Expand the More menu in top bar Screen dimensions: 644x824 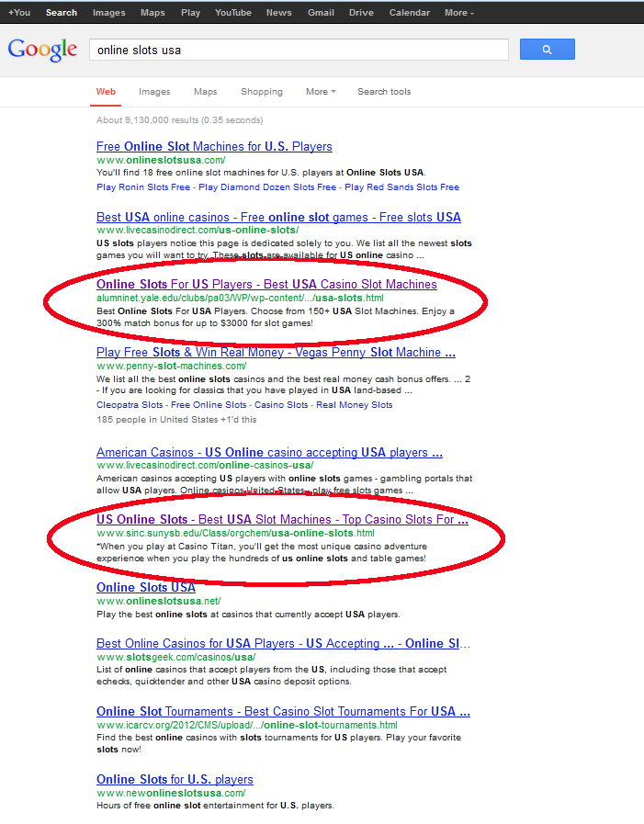[x=458, y=13]
